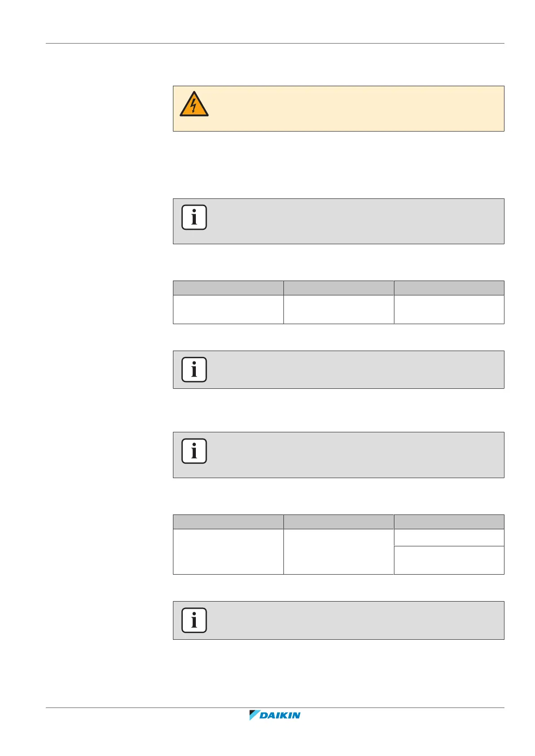Click the second table's tall left body cell
Viewport: 535px width, 756px height.
[x=228, y=552]
